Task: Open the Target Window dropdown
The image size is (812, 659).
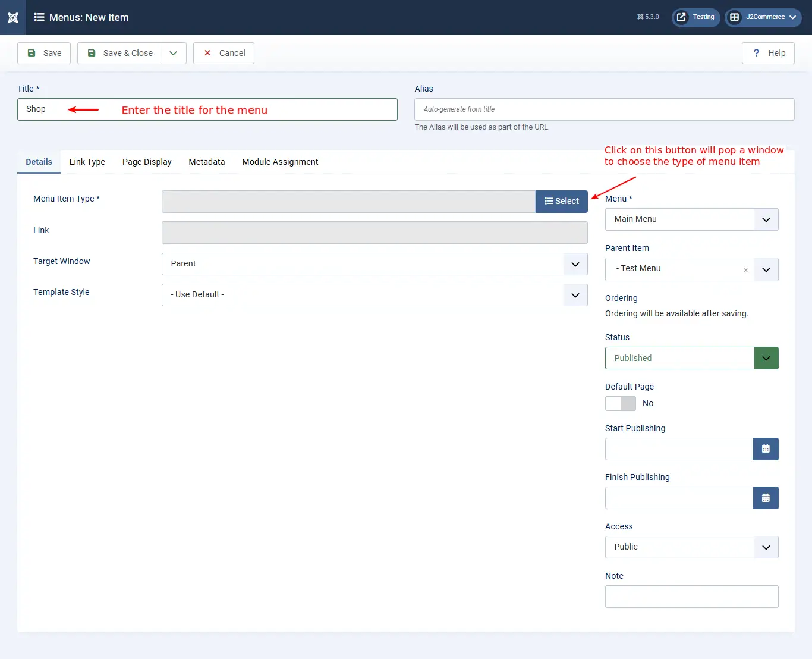Action: pyautogui.click(x=374, y=264)
